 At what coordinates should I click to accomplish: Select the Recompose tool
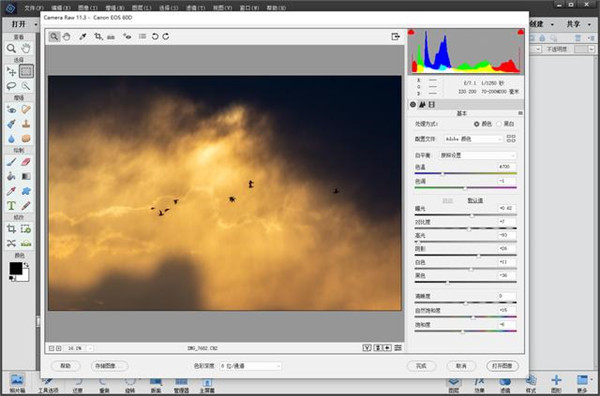pos(26,229)
